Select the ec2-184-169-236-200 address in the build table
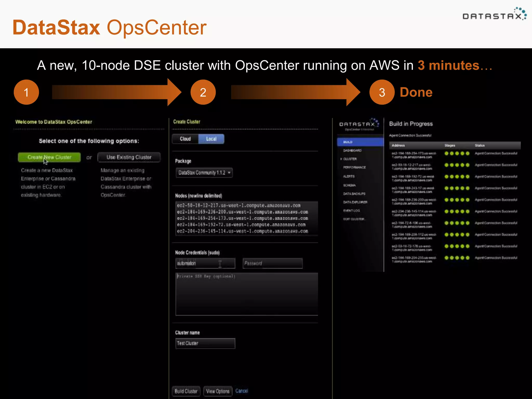This screenshot has height=399, width=532. [414, 202]
